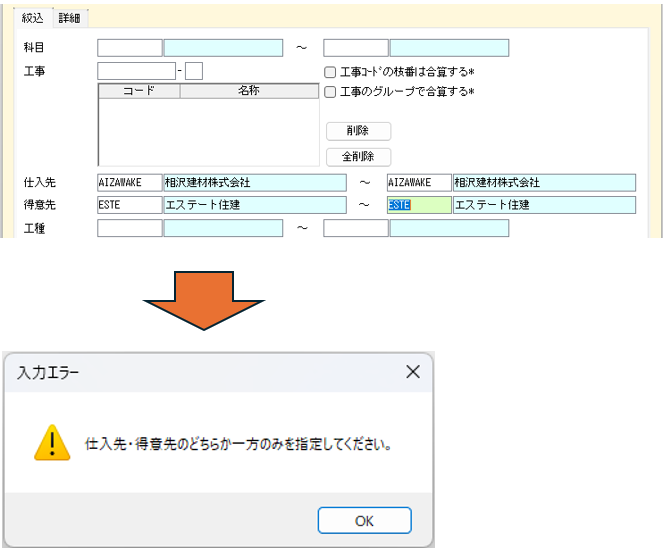
Task: Click the empty 工事 code list area
Action: click(x=208, y=132)
